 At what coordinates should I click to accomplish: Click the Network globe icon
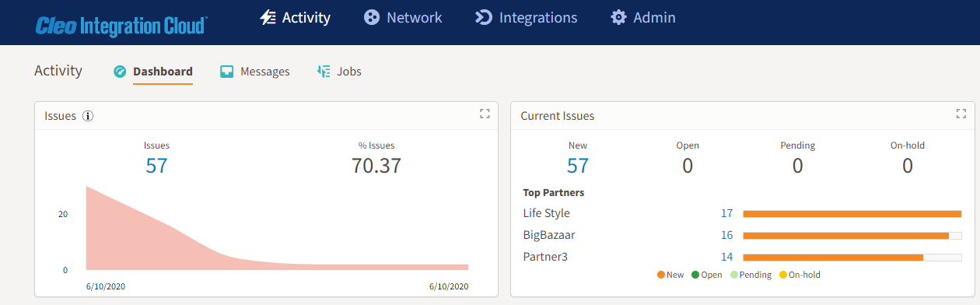point(372,17)
